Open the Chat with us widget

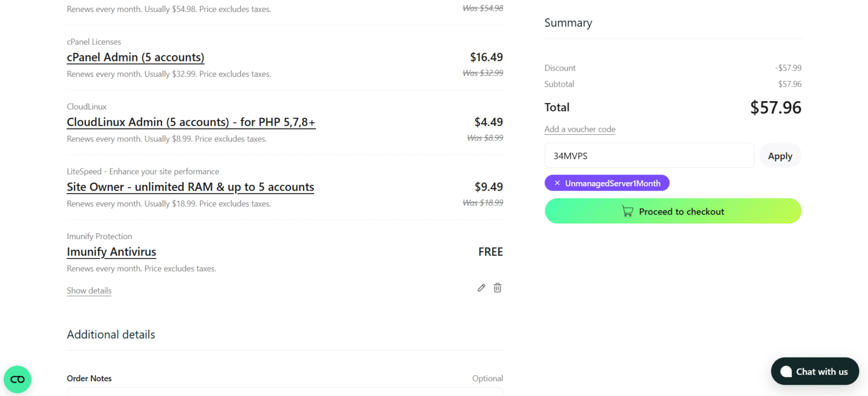814,372
